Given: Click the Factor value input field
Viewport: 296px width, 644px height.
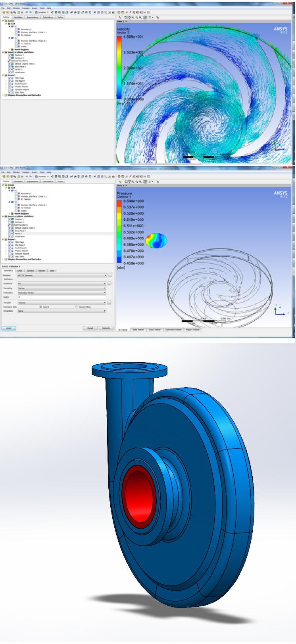Looking at the screenshot, I should click(62, 297).
